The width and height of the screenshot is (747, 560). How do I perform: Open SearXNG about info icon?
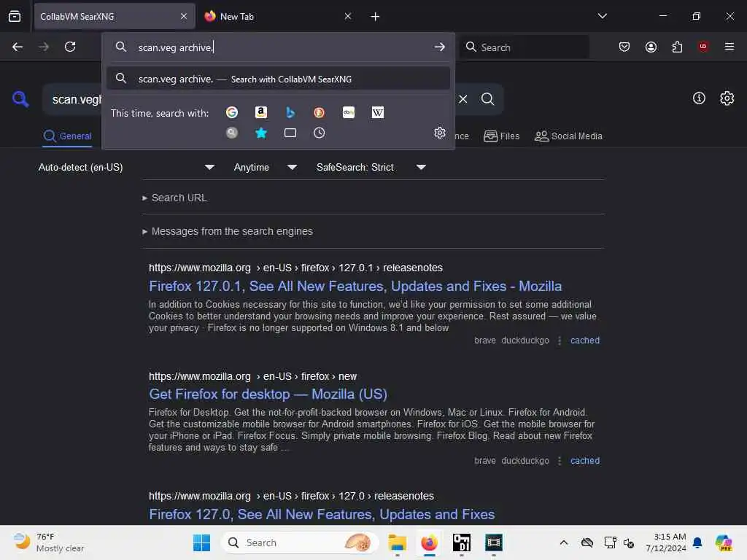699,98
